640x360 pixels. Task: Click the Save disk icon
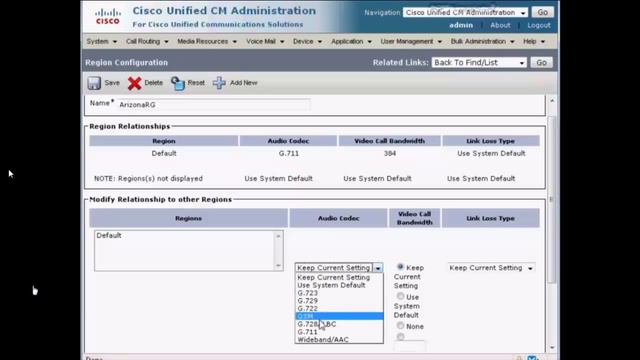click(94, 83)
